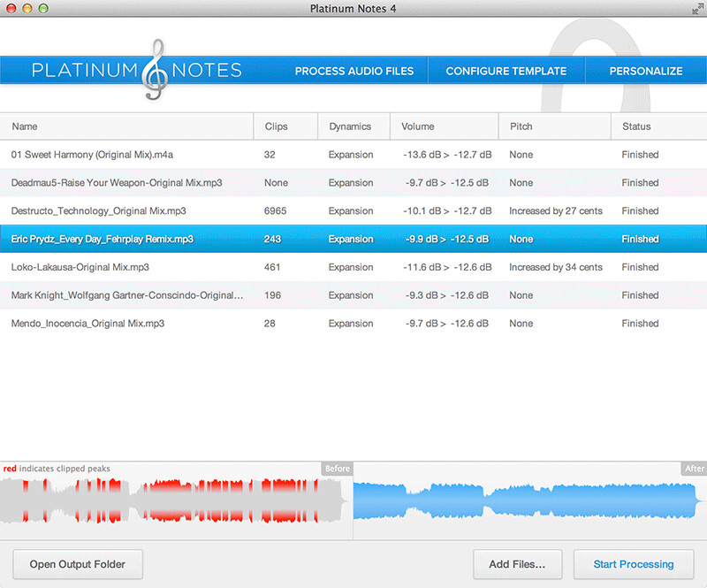
Task: Sort files by the Status column header
Action: pos(636,126)
